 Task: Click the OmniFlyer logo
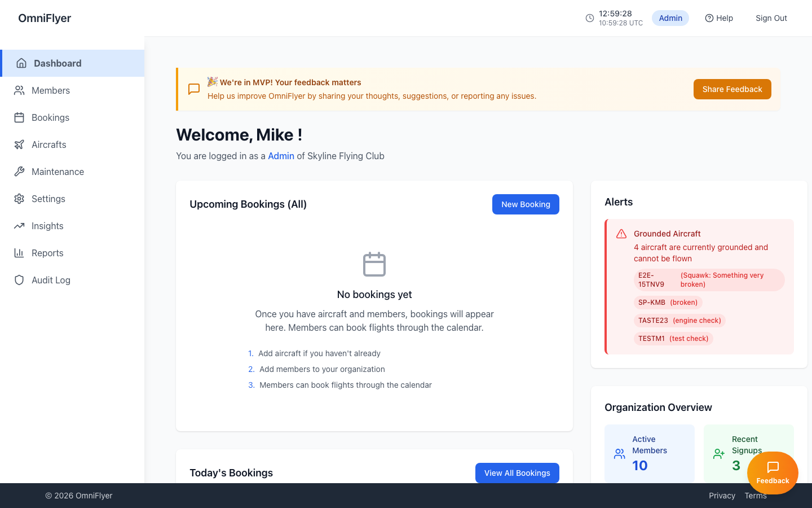45,18
